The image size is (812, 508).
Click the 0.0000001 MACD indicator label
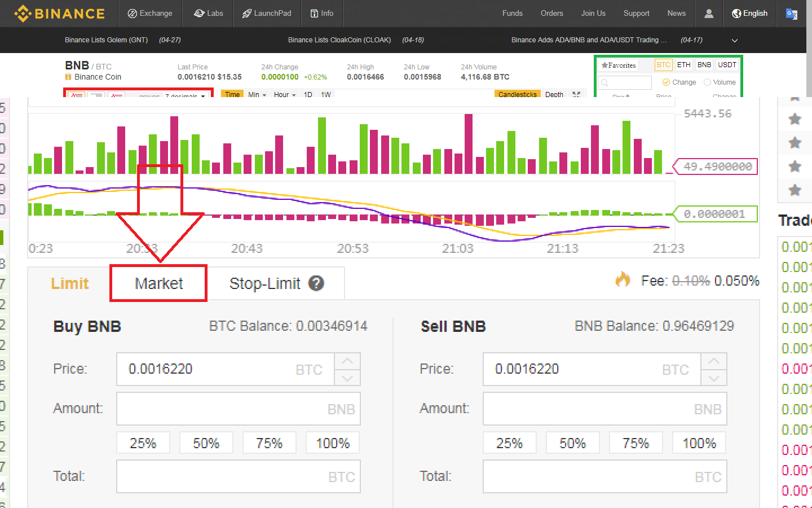click(x=714, y=214)
